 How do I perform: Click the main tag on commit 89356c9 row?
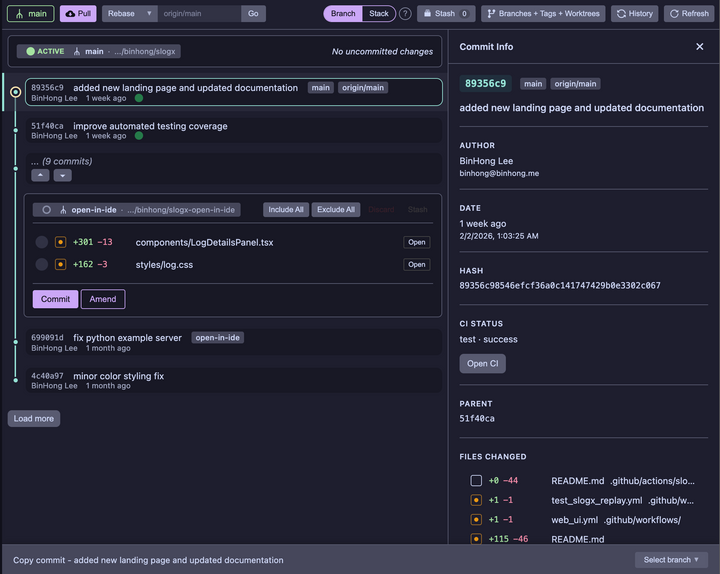[x=321, y=88]
